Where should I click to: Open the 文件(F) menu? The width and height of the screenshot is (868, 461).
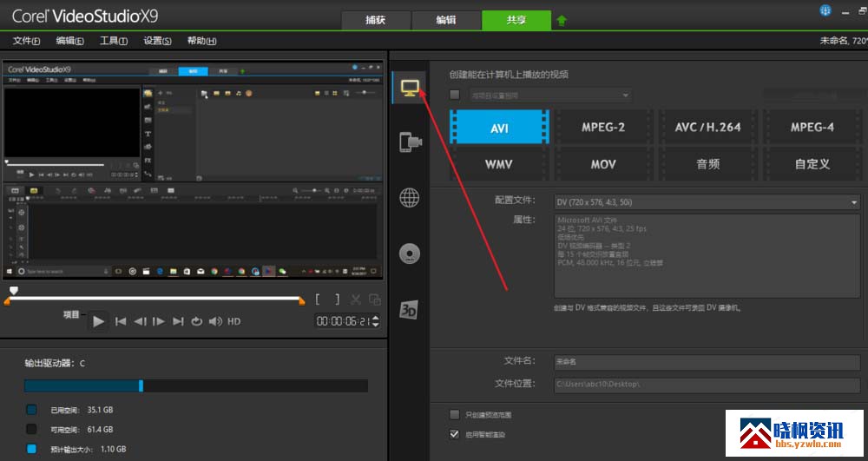[x=27, y=41]
